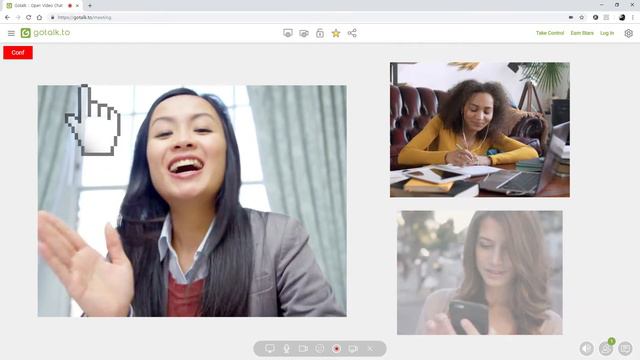Click the room lock icon
This screenshot has width=640, height=360.
pos(320,33)
